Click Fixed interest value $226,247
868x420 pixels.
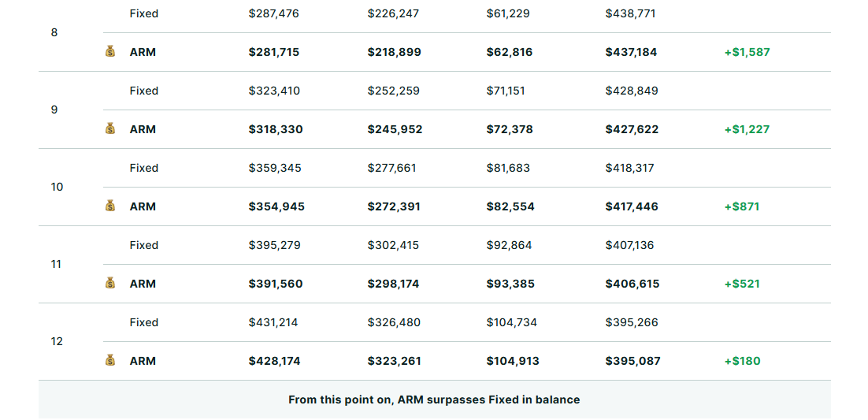(393, 13)
